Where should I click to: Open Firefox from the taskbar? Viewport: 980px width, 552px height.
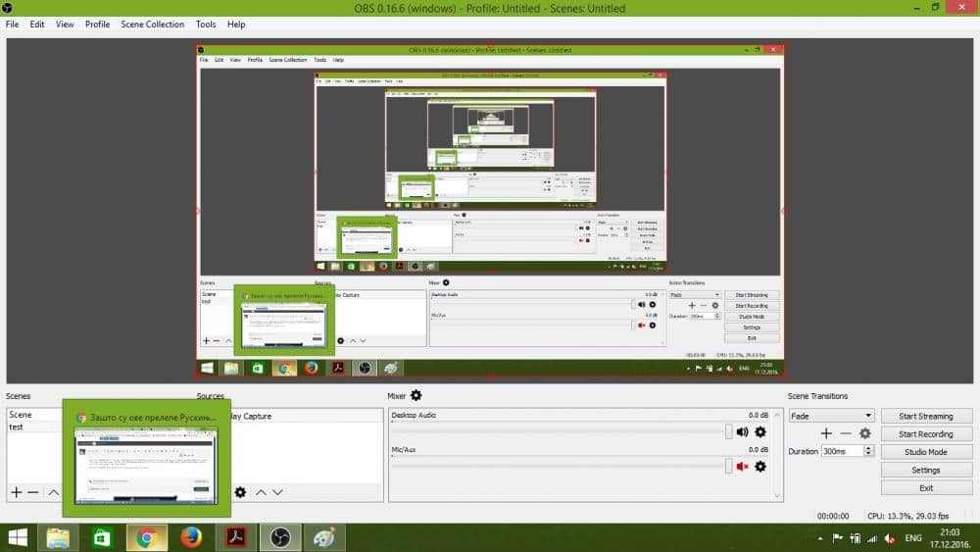[191, 537]
